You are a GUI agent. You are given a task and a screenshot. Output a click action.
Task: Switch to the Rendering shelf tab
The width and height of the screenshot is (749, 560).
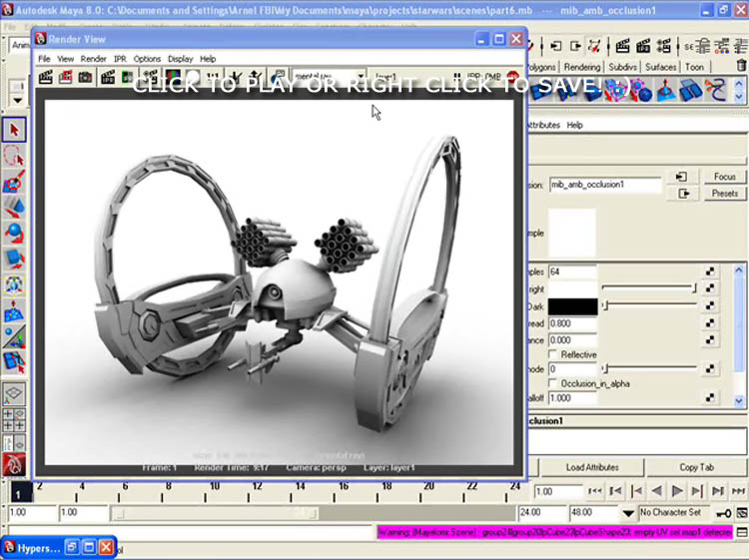point(582,67)
